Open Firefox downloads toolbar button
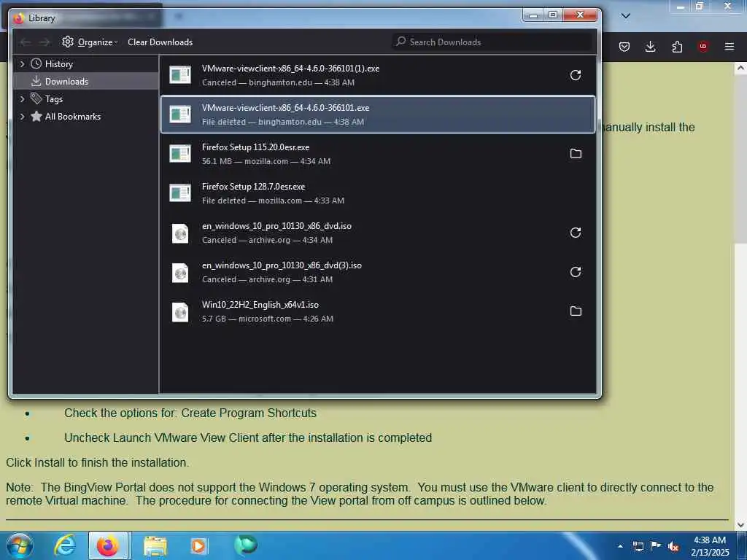747x560 pixels. pos(650,47)
